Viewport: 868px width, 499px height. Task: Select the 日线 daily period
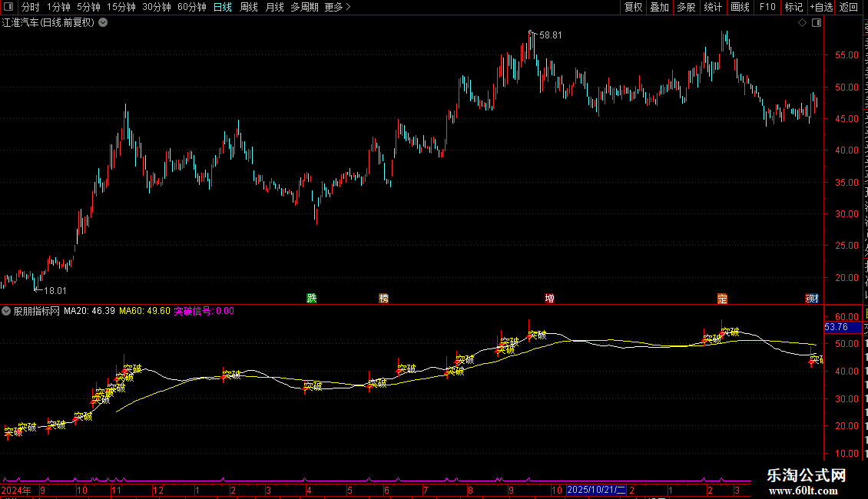point(223,7)
